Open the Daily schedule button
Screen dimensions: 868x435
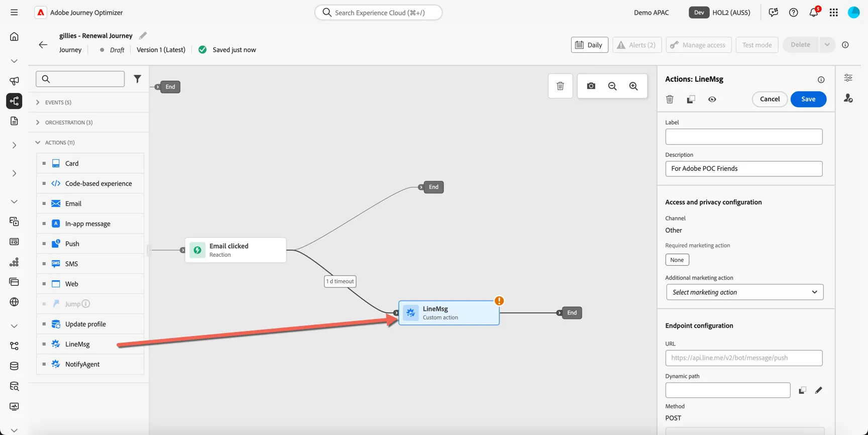click(590, 45)
